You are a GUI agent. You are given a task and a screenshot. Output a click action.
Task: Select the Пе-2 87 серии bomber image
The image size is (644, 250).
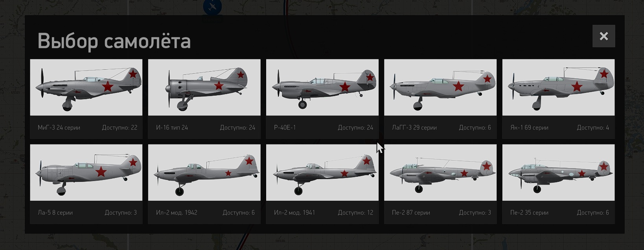[440, 172]
